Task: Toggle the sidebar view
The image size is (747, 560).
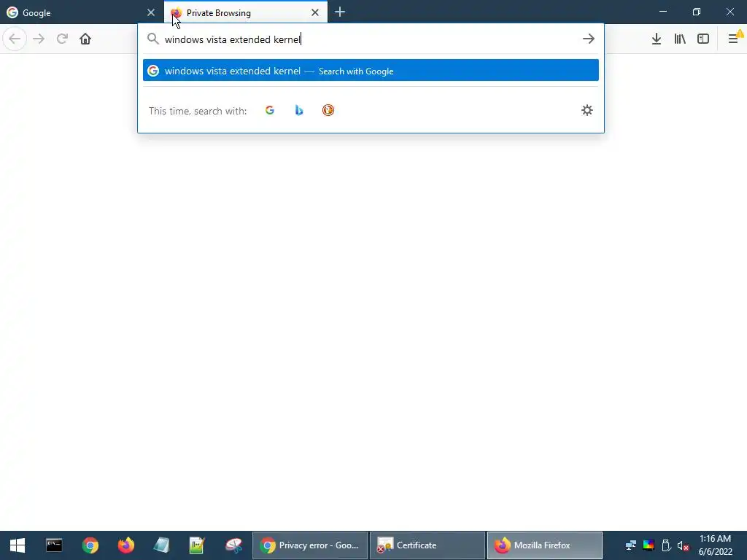Action: 703,39
